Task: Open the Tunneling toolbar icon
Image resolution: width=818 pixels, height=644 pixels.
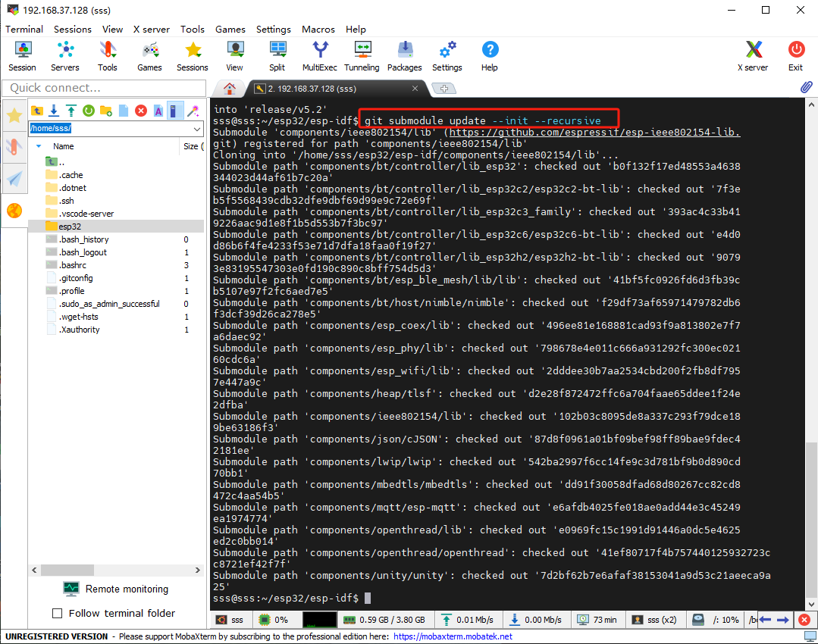Action: [x=362, y=56]
